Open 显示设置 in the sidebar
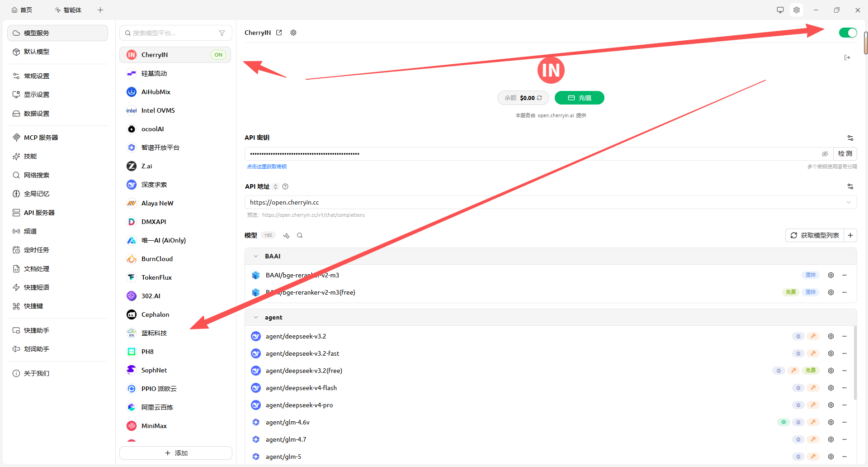This screenshot has width=868, height=467. click(x=57, y=95)
